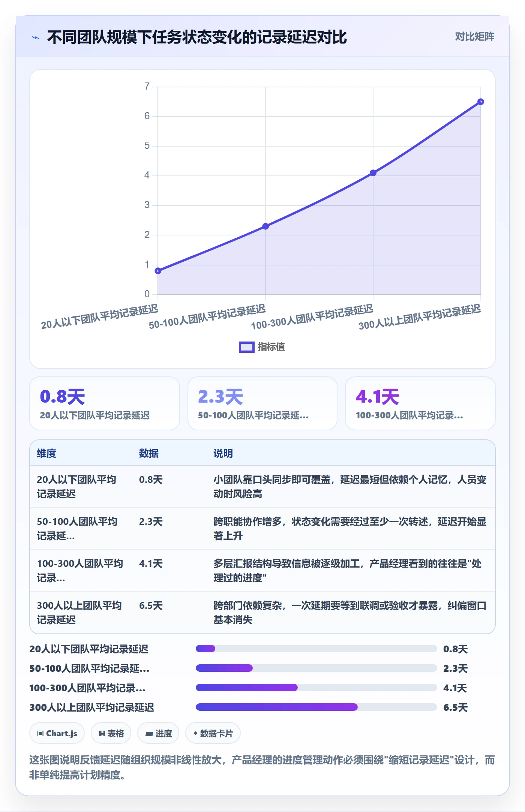Select table row 50-100人团队平均记录延…
The image size is (525, 812).
[262, 529]
